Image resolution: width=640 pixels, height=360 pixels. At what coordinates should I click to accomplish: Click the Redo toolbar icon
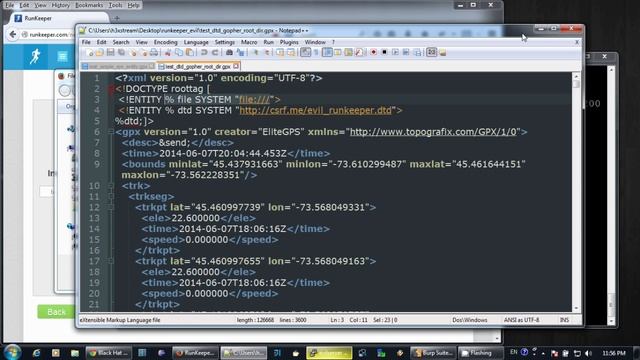215,53
